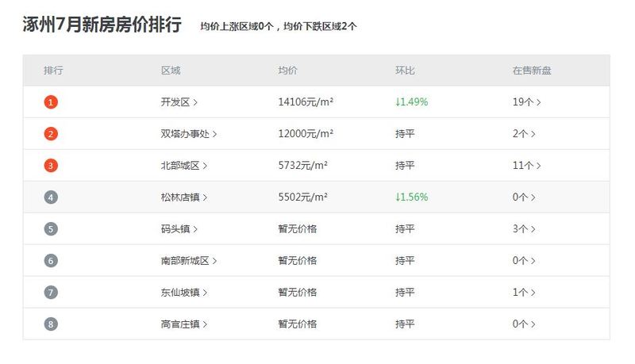Click 持平 in the 南部新城区 row
The height and width of the screenshot is (364, 635).
click(405, 260)
